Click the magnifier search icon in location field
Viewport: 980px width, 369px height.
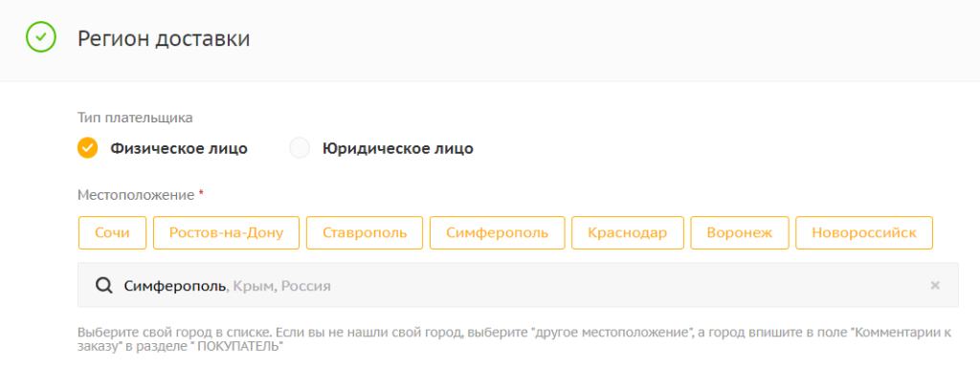click(x=103, y=285)
